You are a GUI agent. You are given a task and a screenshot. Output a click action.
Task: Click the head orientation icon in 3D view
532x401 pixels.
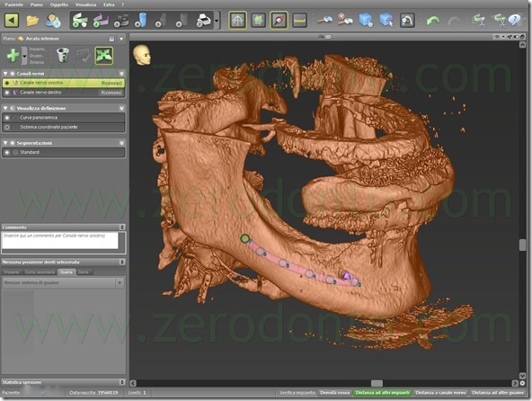(142, 55)
